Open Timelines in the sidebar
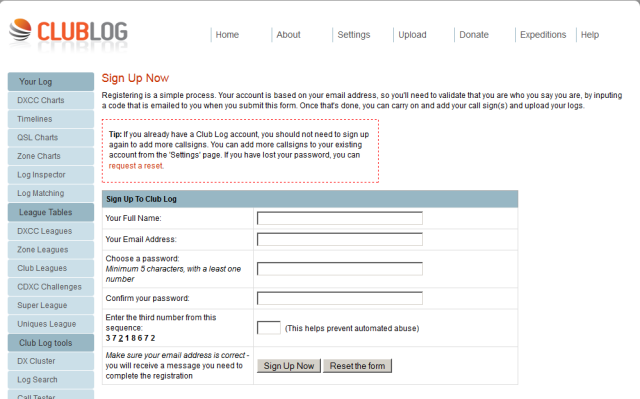 pyautogui.click(x=51, y=119)
